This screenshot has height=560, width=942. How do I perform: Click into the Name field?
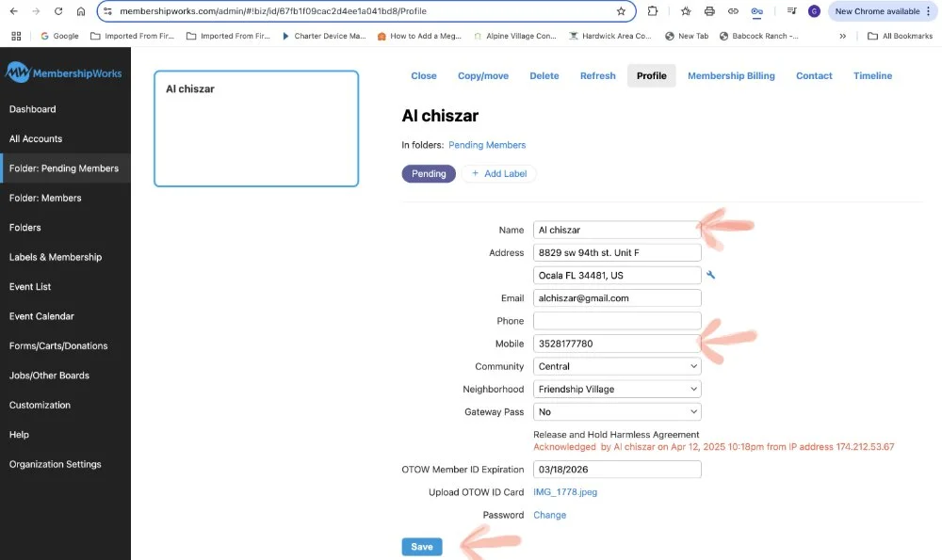pos(617,230)
